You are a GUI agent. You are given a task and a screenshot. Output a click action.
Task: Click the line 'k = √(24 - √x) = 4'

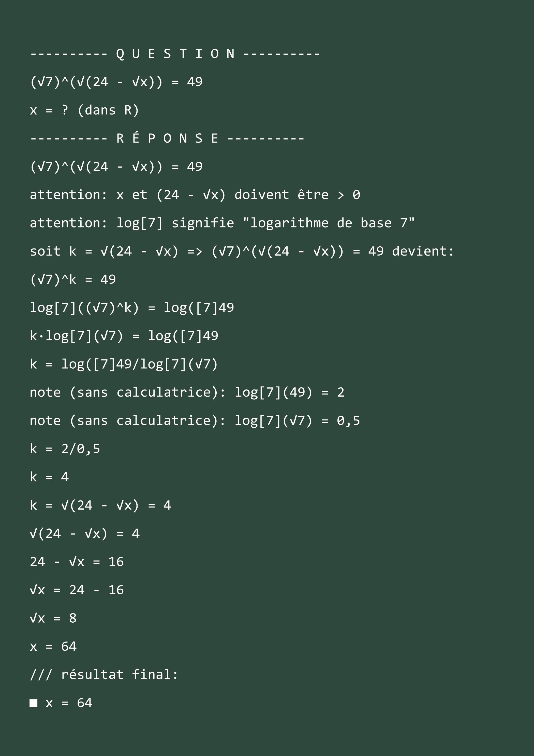(100, 506)
